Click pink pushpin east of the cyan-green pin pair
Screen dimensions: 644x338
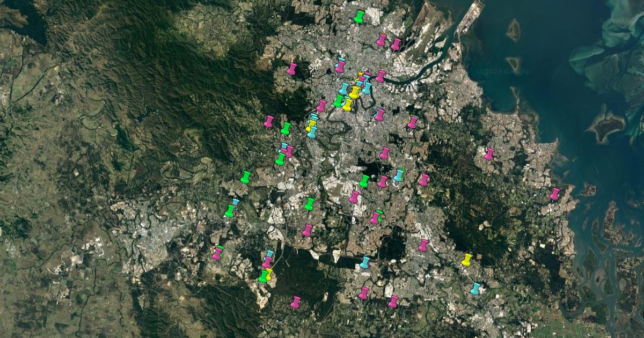click(424, 180)
